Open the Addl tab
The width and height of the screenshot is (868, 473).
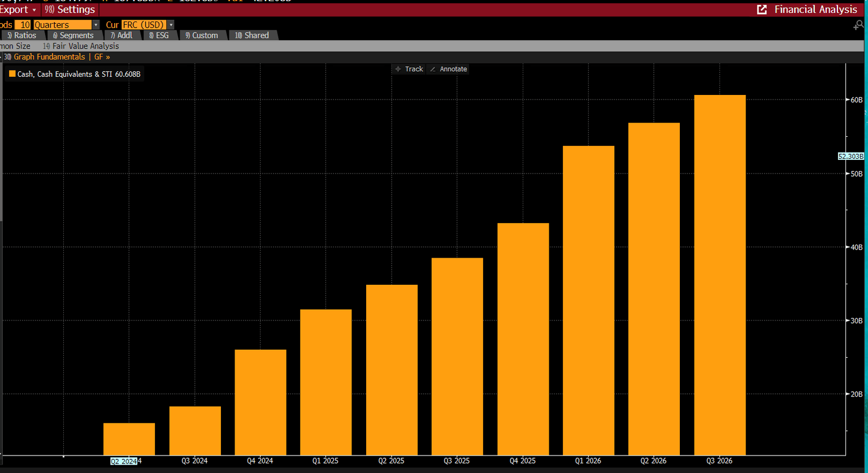(x=121, y=35)
